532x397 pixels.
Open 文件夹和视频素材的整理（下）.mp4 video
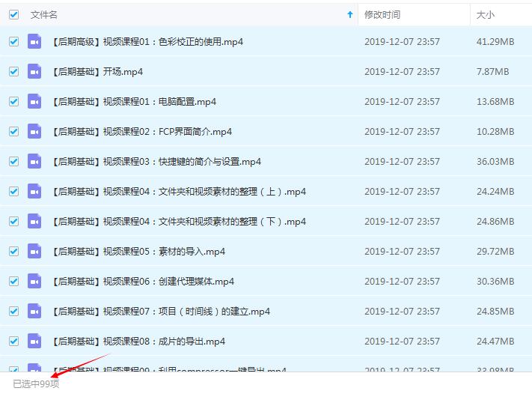pos(180,222)
